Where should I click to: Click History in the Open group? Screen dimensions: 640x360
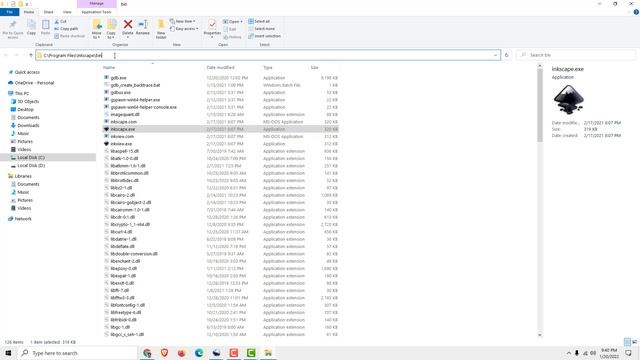[x=232, y=37]
